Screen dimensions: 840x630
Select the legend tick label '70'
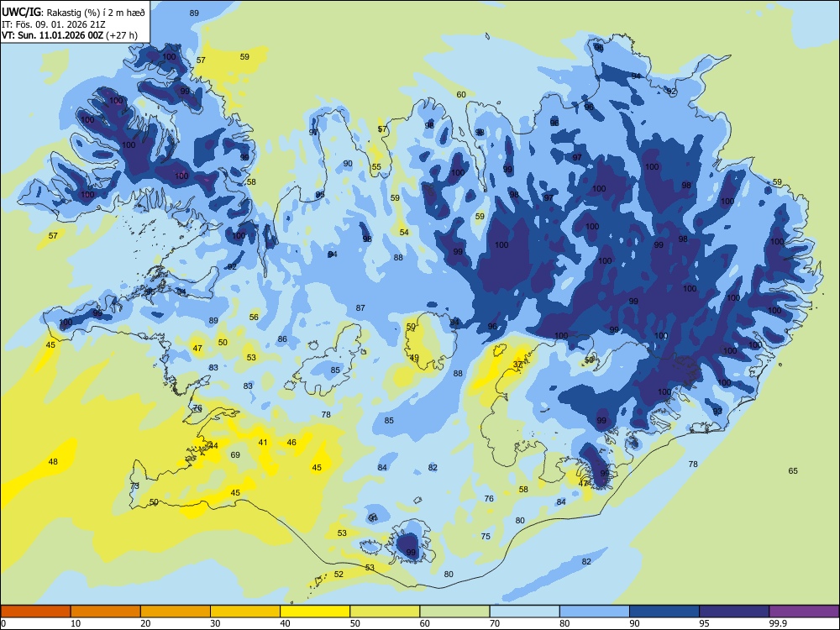point(495,623)
